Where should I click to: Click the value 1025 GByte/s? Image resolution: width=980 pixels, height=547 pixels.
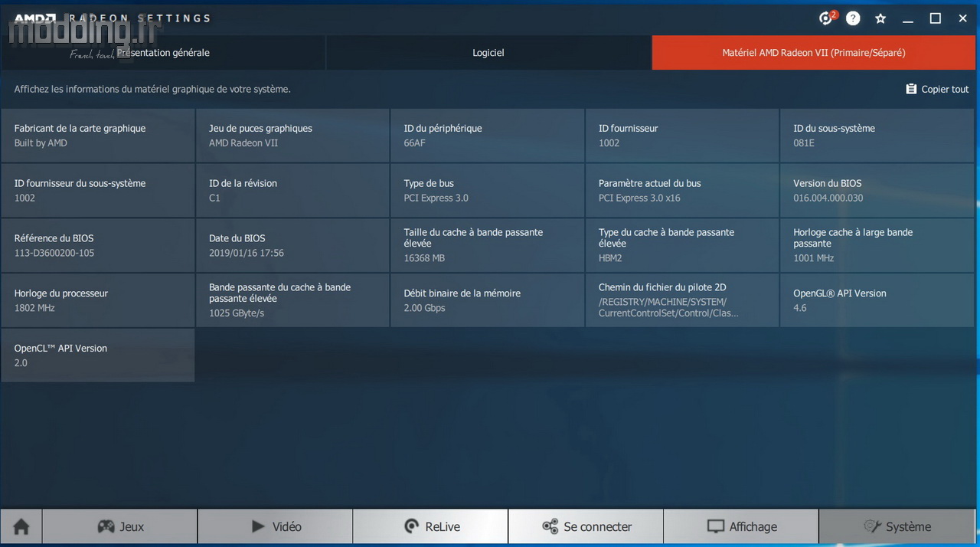tap(237, 313)
